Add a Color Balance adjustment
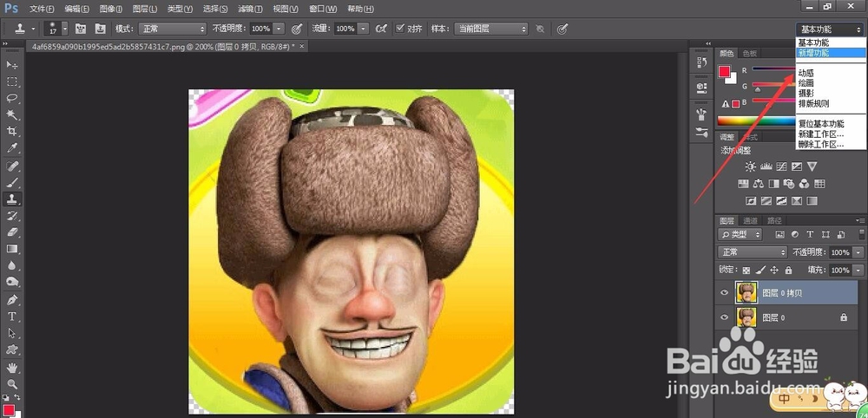Viewport: 868px width, 418px height. pyautogui.click(x=759, y=184)
